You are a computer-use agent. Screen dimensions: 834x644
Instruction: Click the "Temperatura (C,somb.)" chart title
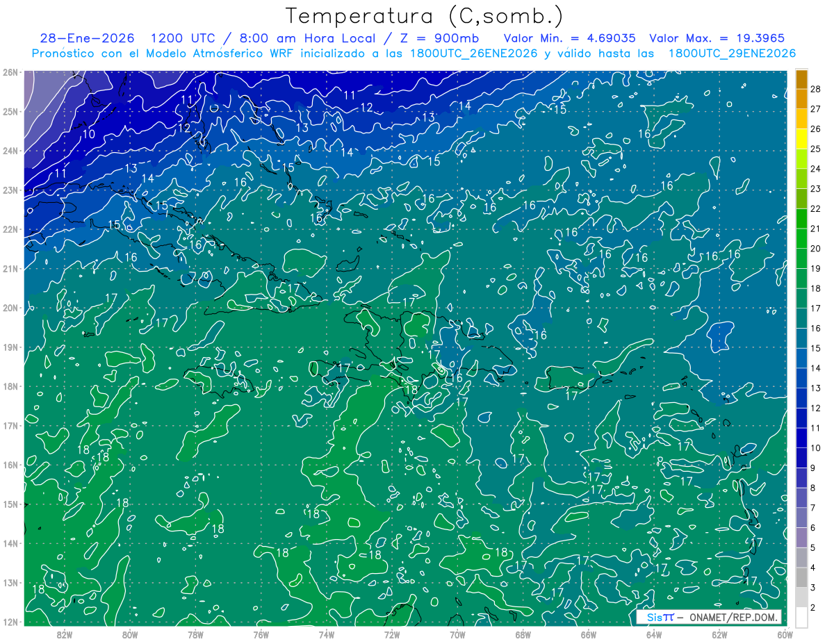(x=424, y=17)
